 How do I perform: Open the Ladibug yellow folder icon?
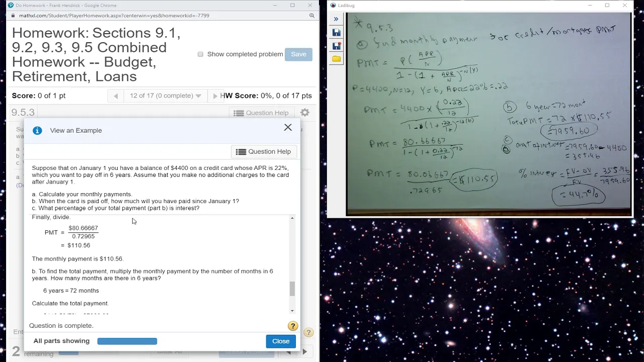(x=336, y=59)
